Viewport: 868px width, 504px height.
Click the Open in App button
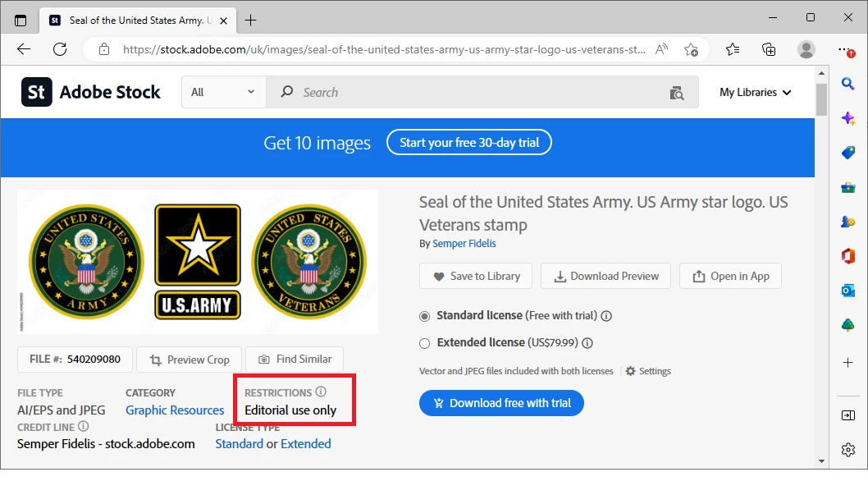click(x=730, y=276)
